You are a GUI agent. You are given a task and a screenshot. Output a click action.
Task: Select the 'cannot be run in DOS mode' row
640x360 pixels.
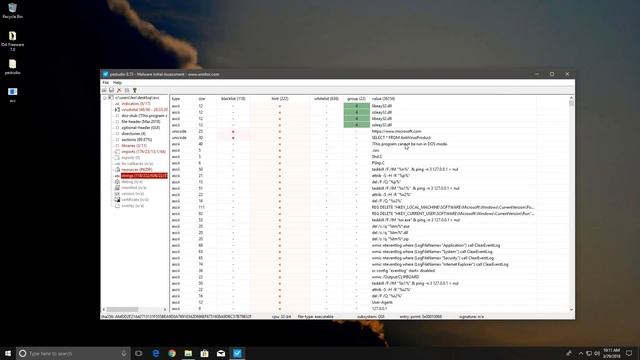pos(369,144)
